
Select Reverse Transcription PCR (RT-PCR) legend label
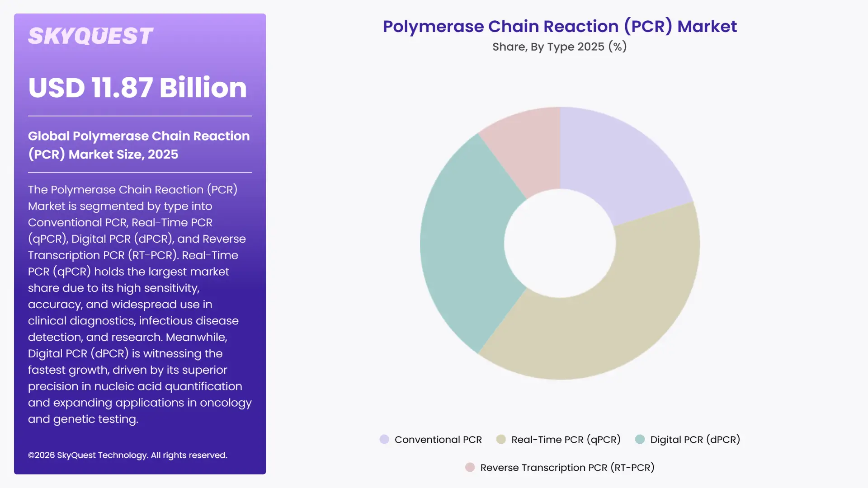click(567, 468)
